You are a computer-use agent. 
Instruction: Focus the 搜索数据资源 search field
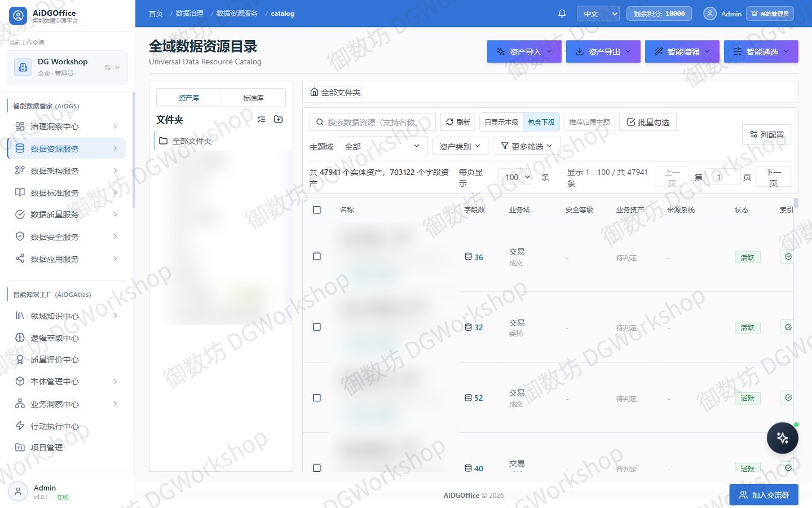(373, 122)
